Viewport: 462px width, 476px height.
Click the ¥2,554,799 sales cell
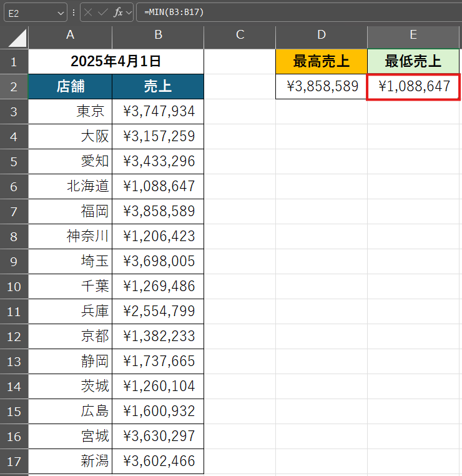click(158, 312)
